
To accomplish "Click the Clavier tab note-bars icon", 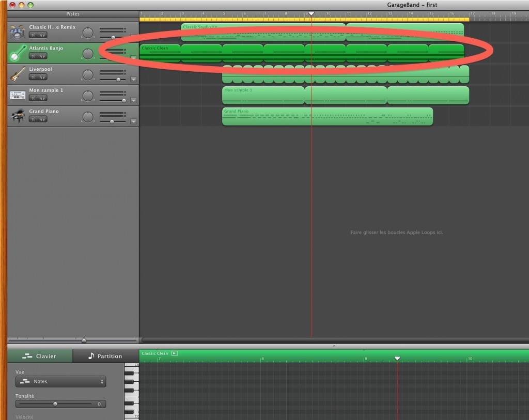I will click(x=27, y=356).
